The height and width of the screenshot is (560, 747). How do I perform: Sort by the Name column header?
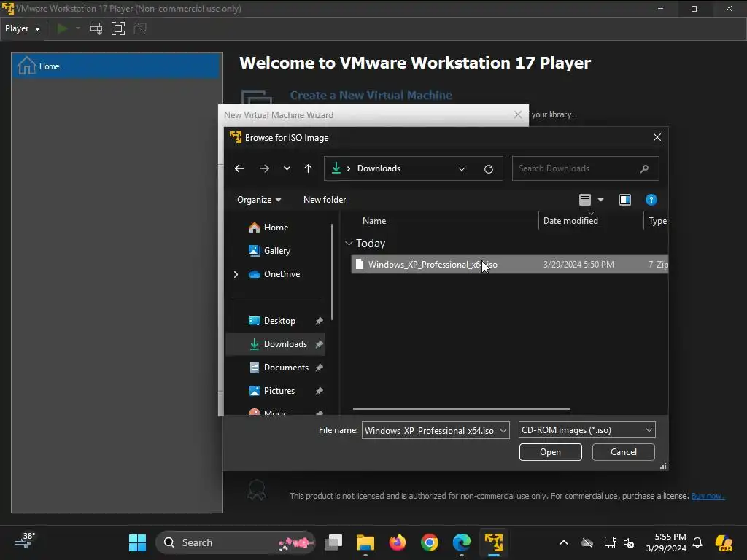point(374,221)
